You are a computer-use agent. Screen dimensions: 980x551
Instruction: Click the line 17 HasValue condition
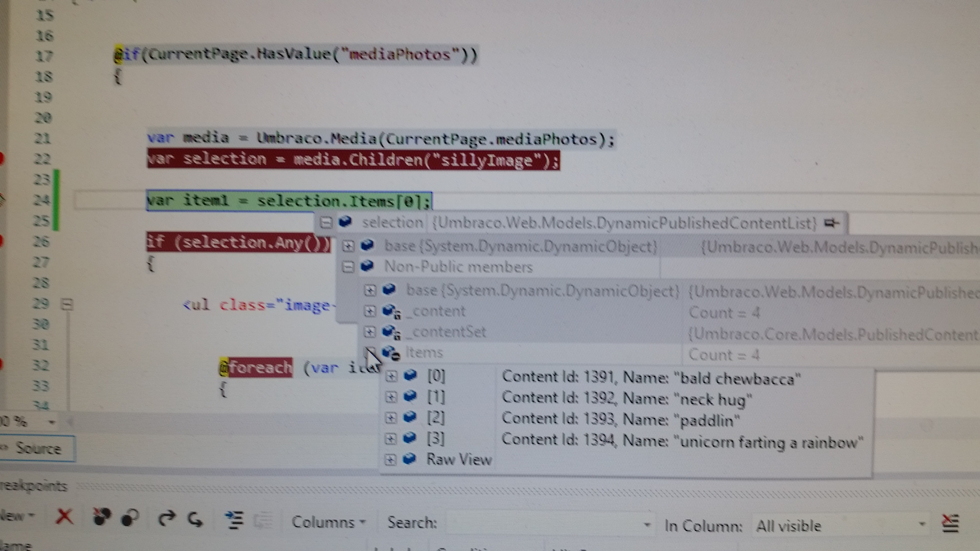[297, 55]
